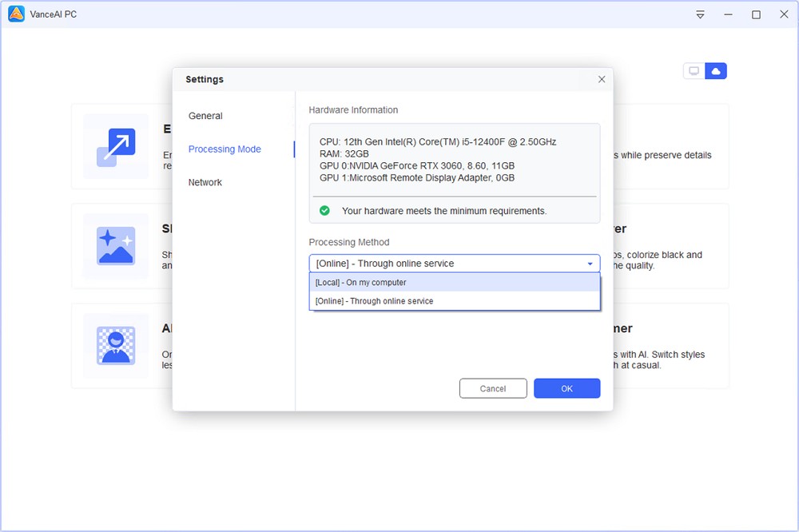This screenshot has width=799, height=532.
Task: Switch to the Network settings tab
Action: click(x=205, y=183)
